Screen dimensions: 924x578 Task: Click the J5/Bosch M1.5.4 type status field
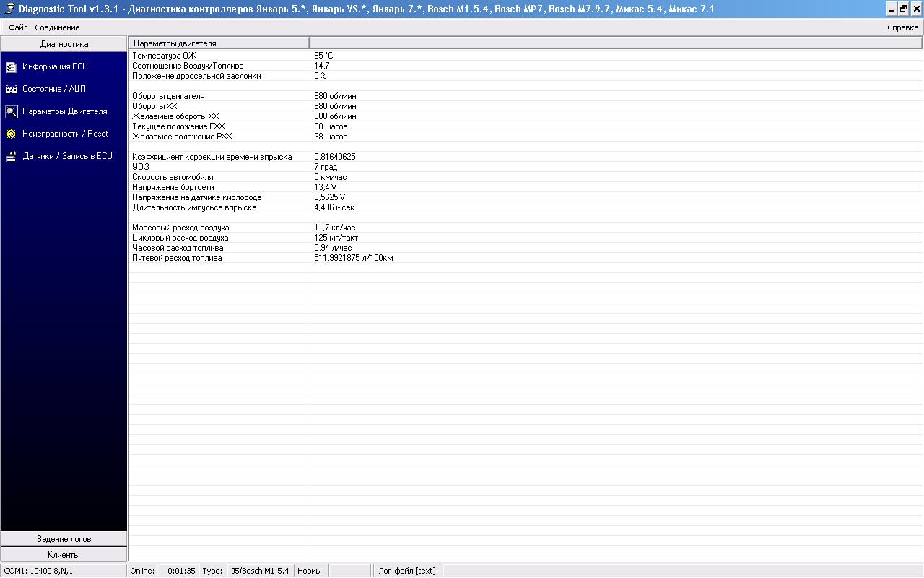tap(260, 571)
